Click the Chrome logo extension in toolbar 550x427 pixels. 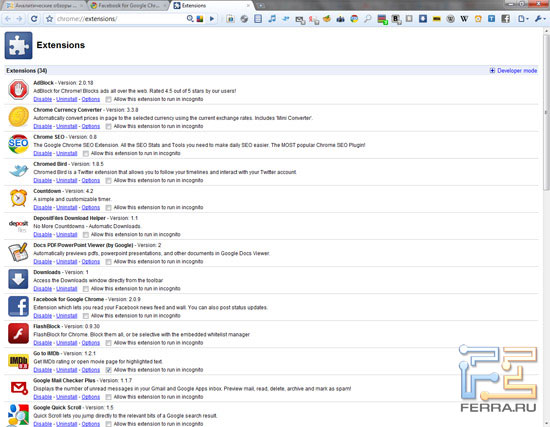(x=354, y=19)
